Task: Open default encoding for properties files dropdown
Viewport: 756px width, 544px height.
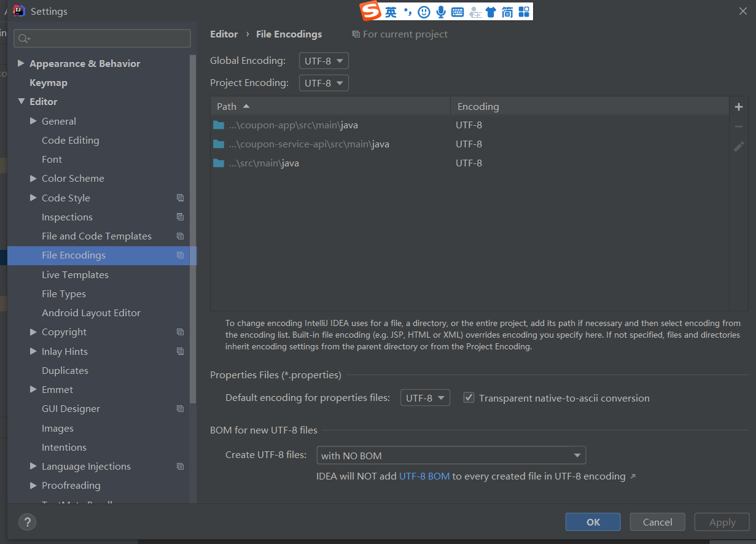Action: [x=425, y=398]
